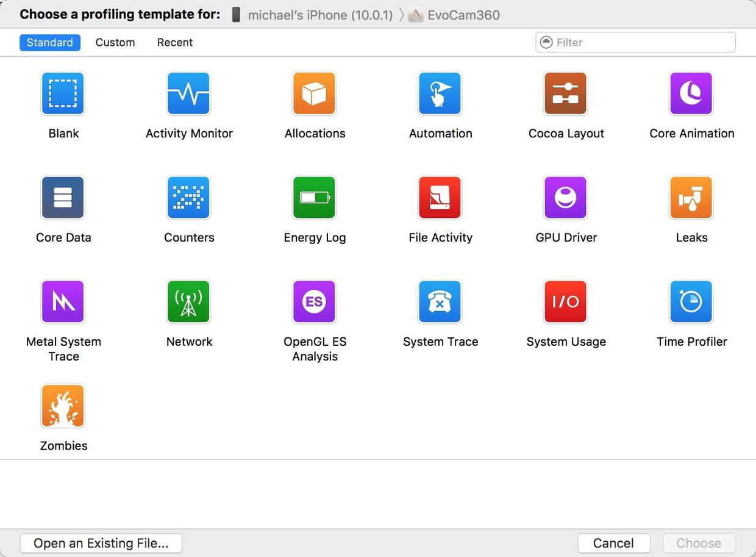Select the Leaks template icon
The width and height of the screenshot is (756, 557).
(691, 198)
